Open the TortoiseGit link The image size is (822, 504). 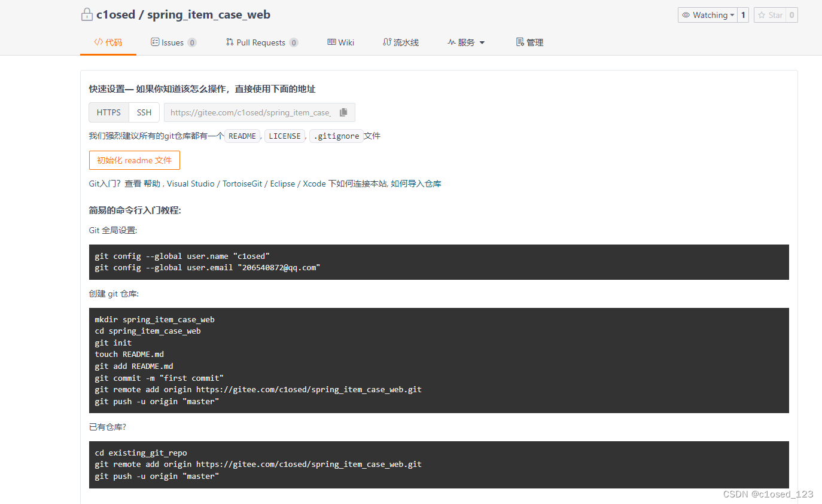point(242,184)
